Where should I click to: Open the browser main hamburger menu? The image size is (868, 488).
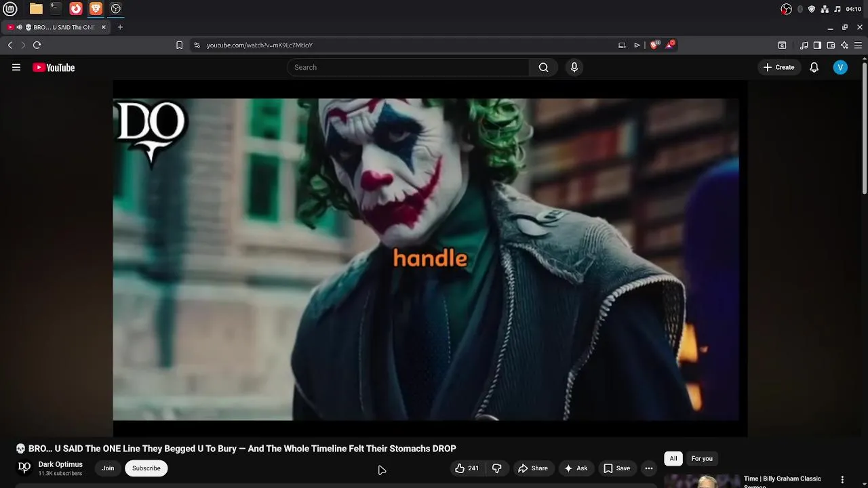[x=859, y=45]
